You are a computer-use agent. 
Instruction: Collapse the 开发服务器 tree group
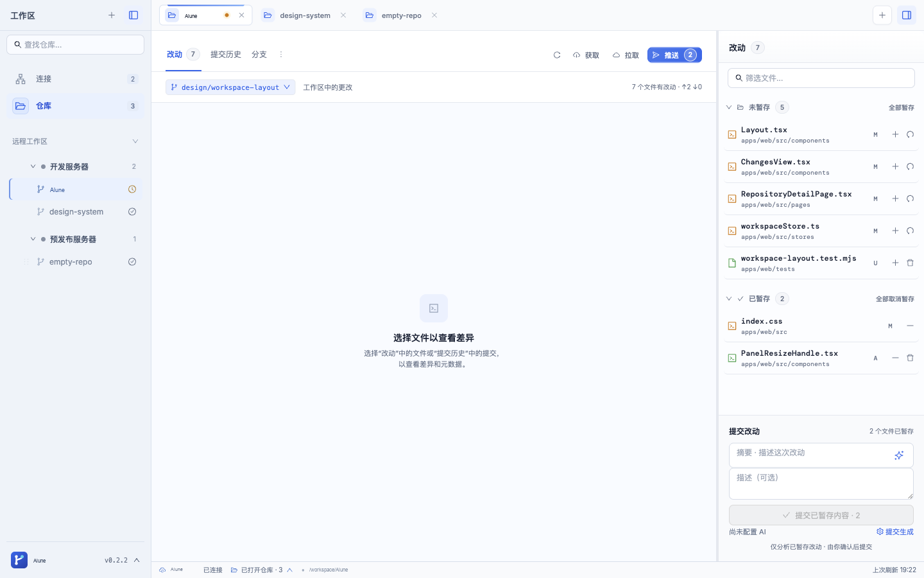33,166
